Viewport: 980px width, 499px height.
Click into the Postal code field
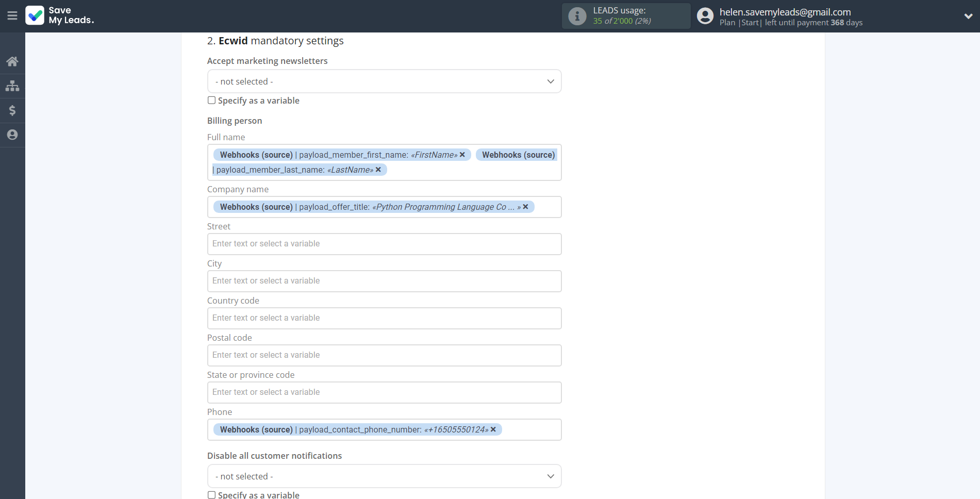point(384,355)
